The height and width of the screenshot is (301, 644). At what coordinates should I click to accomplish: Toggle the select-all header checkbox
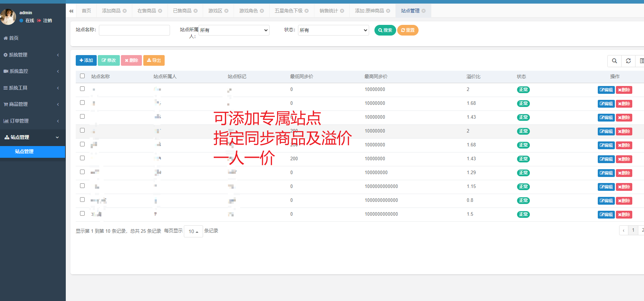click(x=83, y=76)
